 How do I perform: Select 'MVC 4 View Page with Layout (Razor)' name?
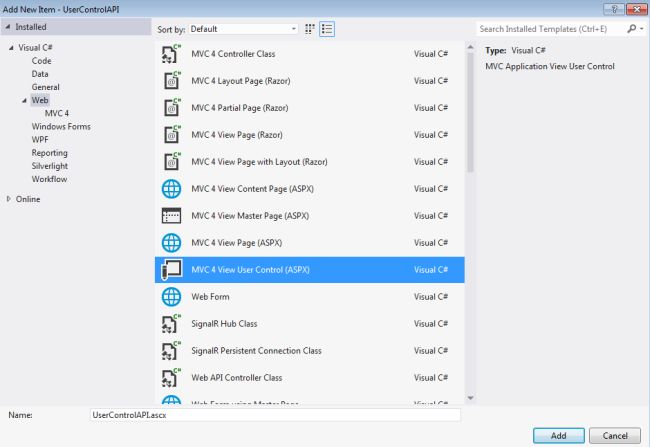(x=259, y=162)
